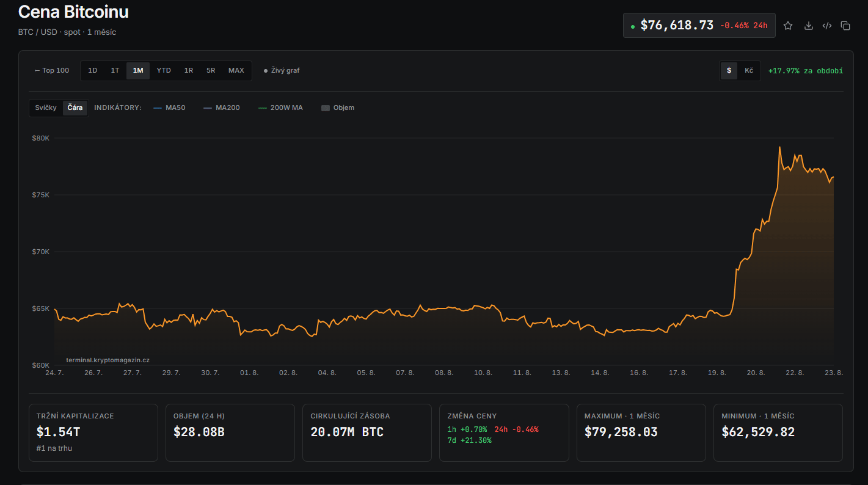Image resolution: width=868 pixels, height=485 pixels.
Task: Click the 01. 8. date label
Action: 249,373
